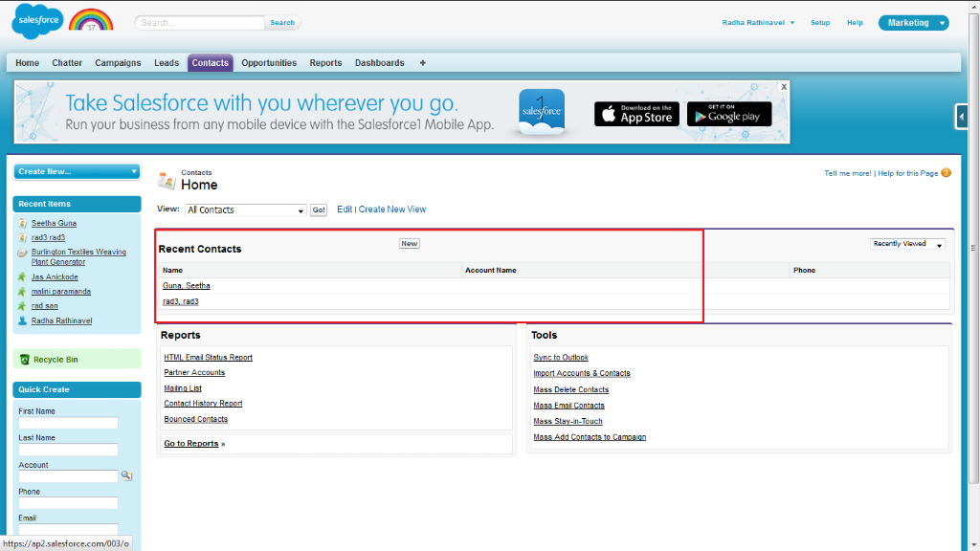Click contact icon beside Seetha Guna
The height and width of the screenshot is (551, 980).
pos(23,223)
